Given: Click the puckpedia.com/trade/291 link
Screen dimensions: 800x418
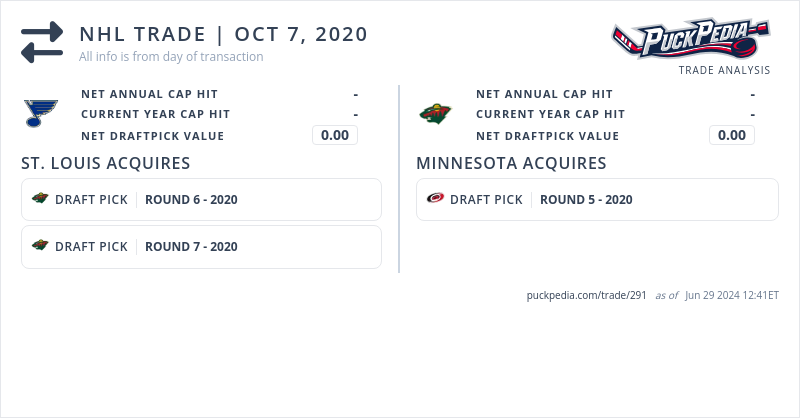Looking at the screenshot, I should (586, 296).
